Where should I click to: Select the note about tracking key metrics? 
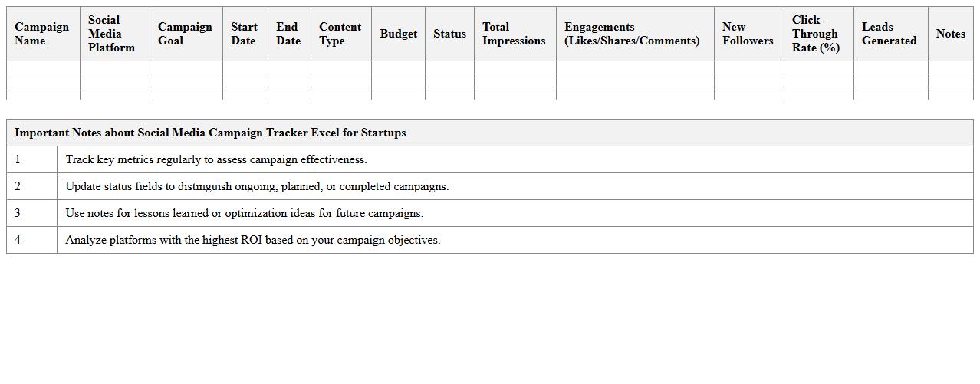click(216, 159)
